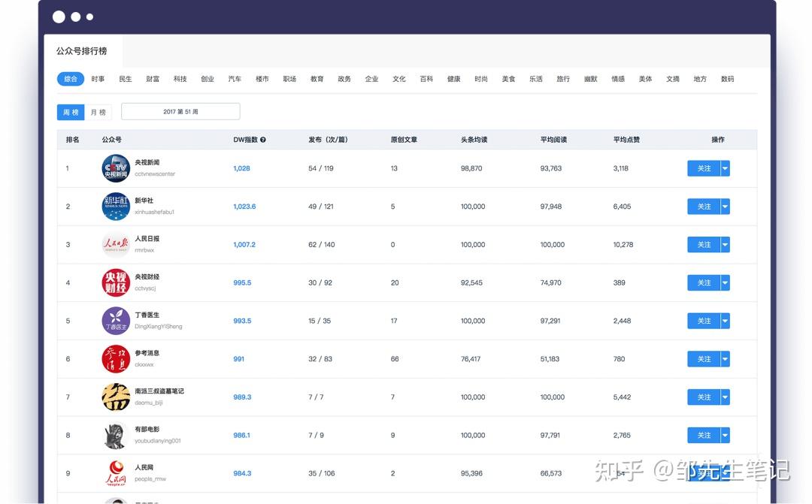Screen dimensions: 812x504
Task: Select the 时尚 category tab
Action: [x=481, y=79]
